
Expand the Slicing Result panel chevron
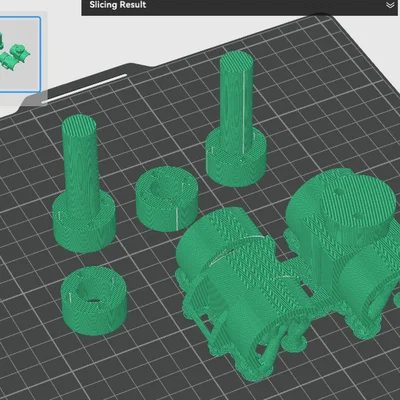(x=390, y=5)
